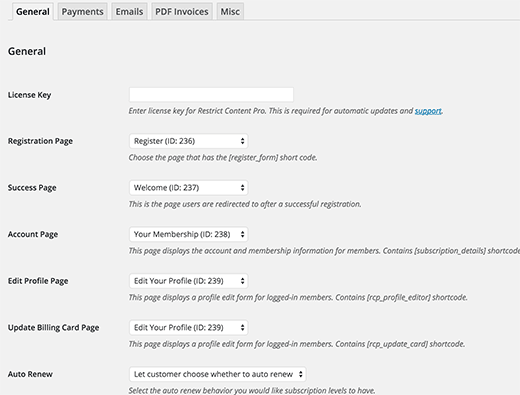Click the License Key input field
Viewport: 520px width, 395px height.
pos(211,95)
